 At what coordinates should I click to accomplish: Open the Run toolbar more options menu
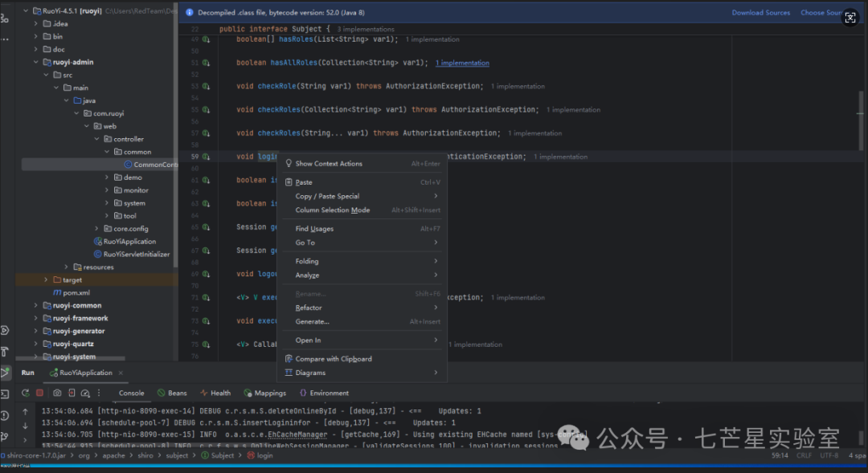point(99,393)
